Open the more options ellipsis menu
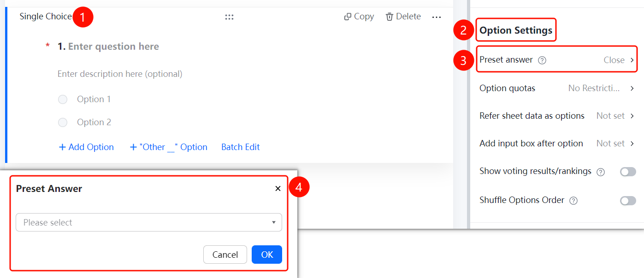Image resolution: width=644 pixels, height=278 pixels. [437, 17]
